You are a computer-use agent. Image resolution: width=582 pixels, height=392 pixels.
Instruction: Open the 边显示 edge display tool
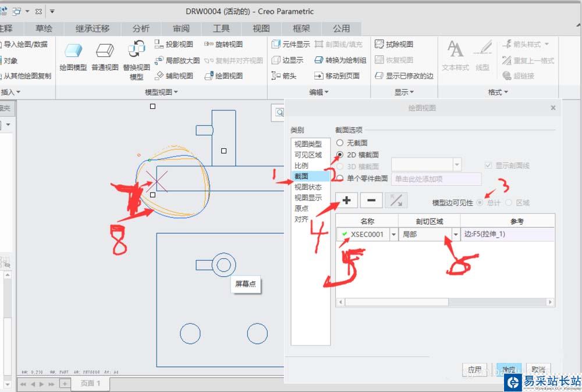pyautogui.click(x=288, y=60)
